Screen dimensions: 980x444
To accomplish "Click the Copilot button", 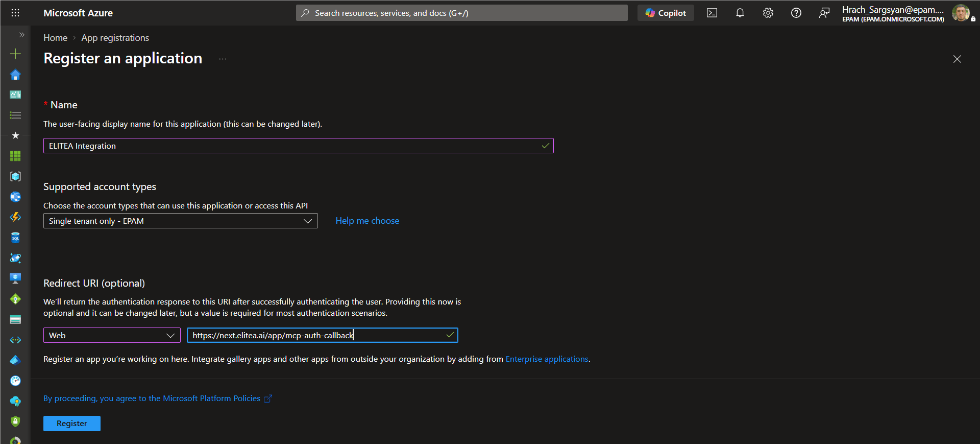I will point(666,13).
